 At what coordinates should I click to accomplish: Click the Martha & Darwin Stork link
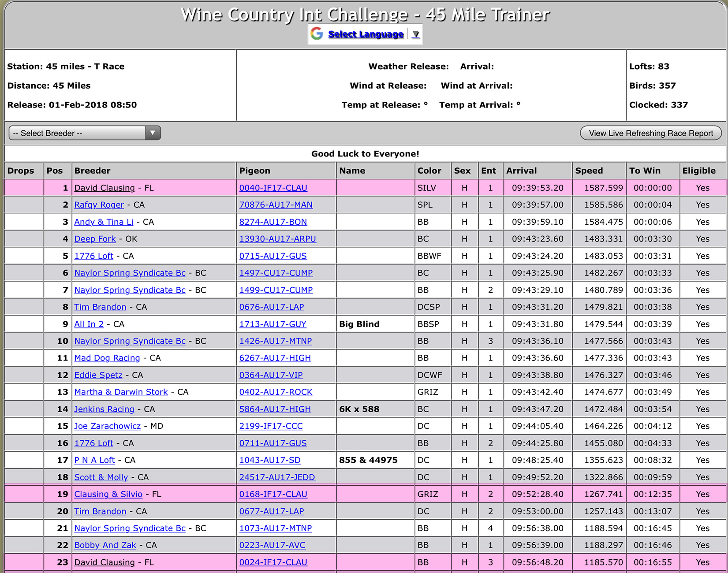pyautogui.click(x=121, y=392)
